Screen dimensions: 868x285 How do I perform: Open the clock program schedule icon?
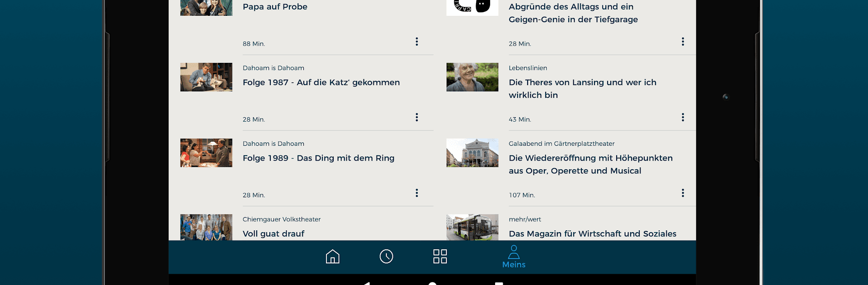(x=386, y=256)
